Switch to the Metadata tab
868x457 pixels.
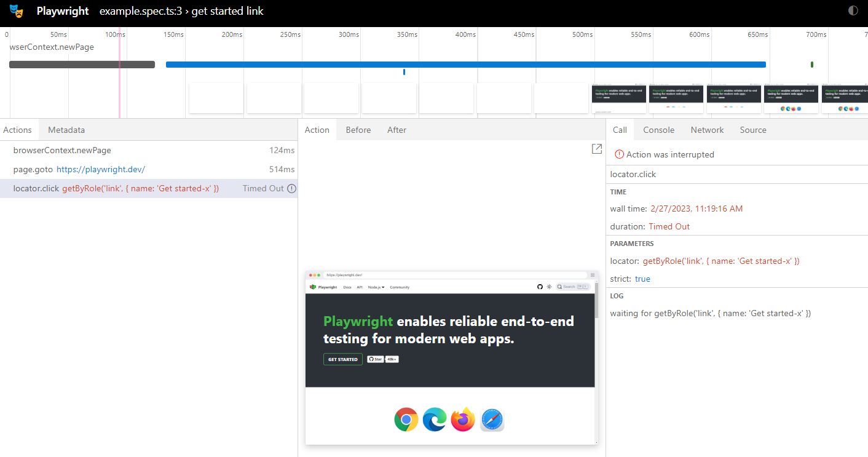click(x=66, y=130)
